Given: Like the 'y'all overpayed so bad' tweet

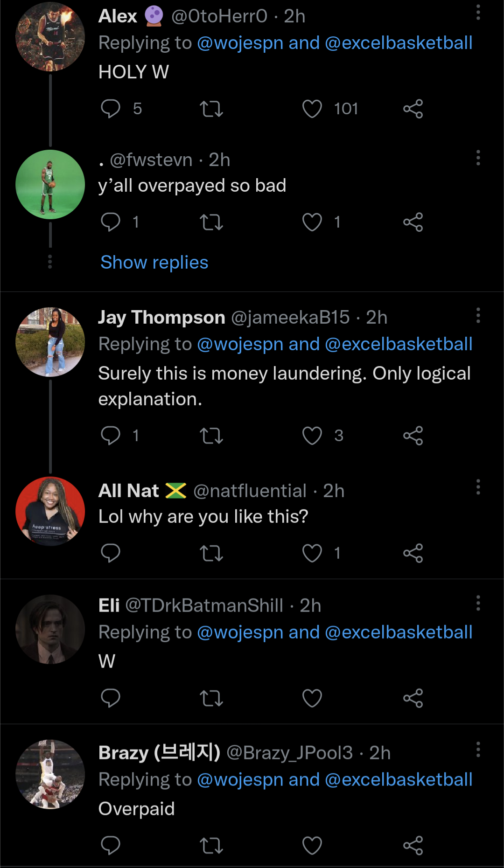Looking at the screenshot, I should 312,222.
